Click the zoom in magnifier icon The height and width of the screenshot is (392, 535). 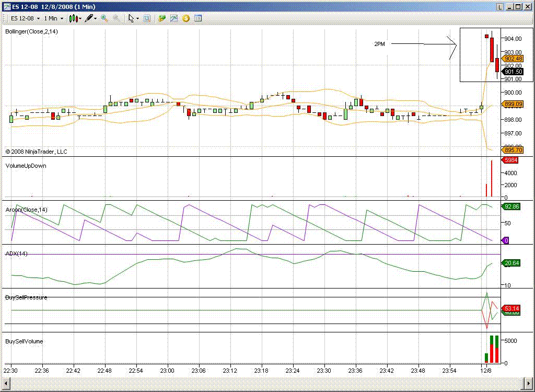click(104, 18)
